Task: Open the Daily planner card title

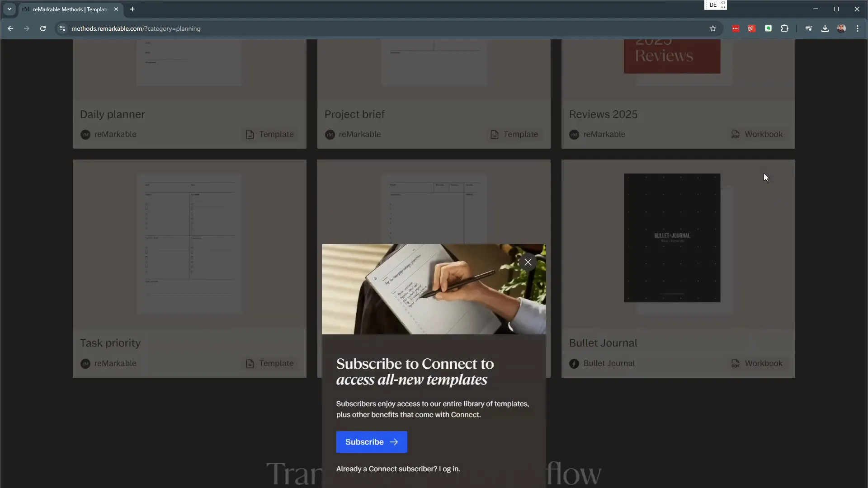Action: pyautogui.click(x=113, y=114)
